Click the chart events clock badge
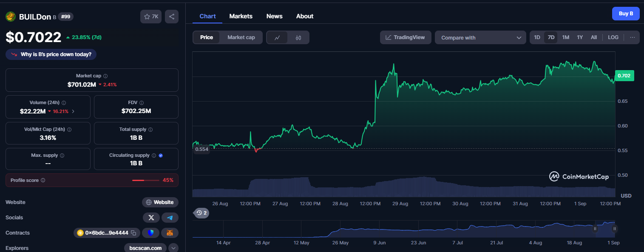 202,213
